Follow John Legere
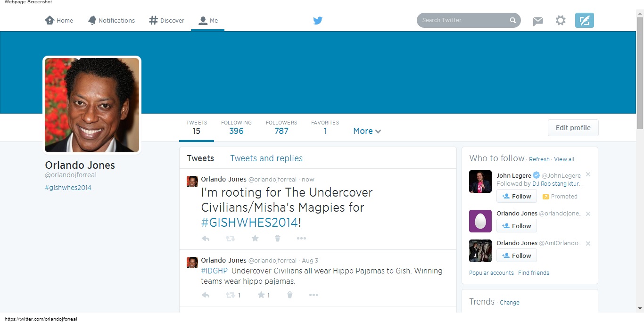The height and width of the screenshot is (322, 644). coord(516,196)
